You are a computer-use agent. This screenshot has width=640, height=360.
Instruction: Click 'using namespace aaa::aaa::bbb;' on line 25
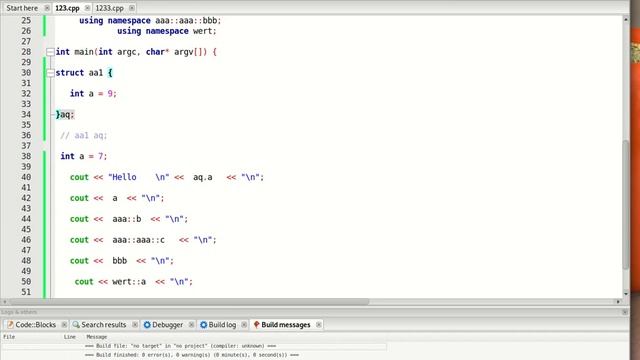[150, 20]
